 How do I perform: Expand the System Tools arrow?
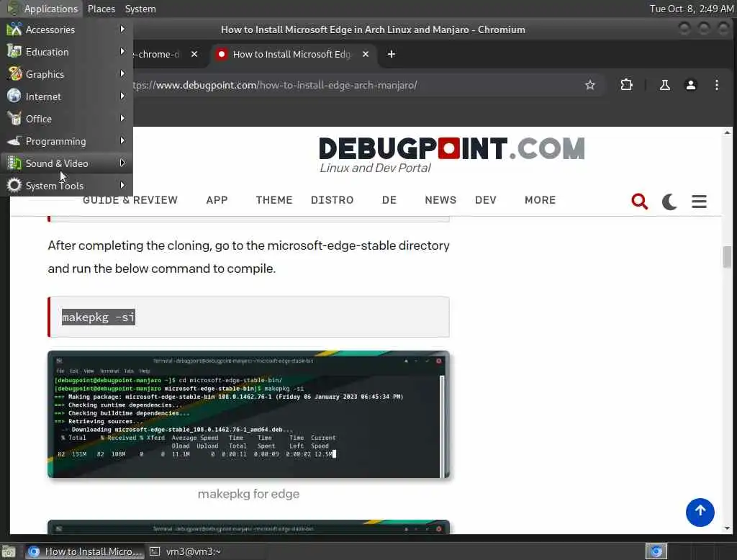[x=122, y=185]
